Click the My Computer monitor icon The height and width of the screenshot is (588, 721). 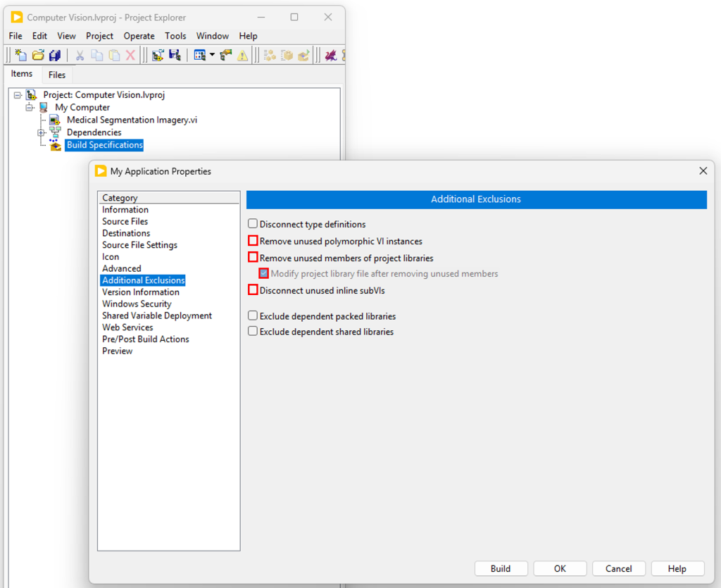click(x=44, y=108)
